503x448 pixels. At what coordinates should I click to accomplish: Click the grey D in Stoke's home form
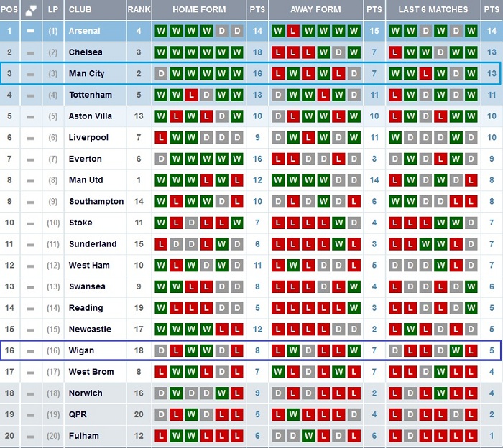point(192,223)
